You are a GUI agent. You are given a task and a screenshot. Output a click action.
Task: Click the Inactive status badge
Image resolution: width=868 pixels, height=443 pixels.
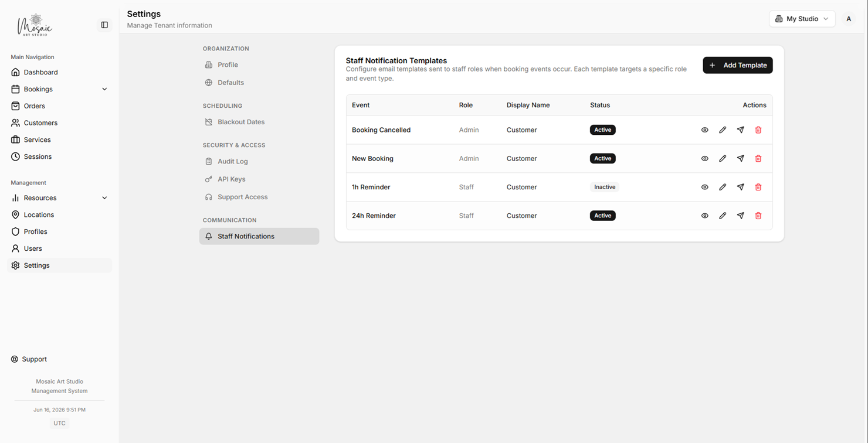(x=605, y=188)
